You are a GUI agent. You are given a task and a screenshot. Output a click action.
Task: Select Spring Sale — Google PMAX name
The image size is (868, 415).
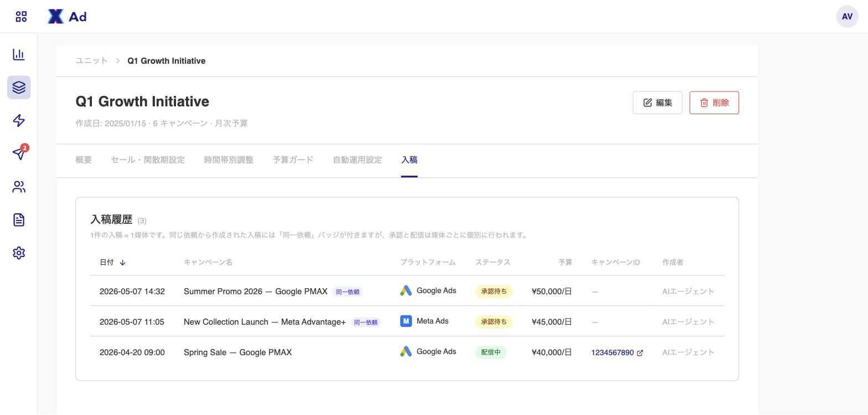pos(237,352)
